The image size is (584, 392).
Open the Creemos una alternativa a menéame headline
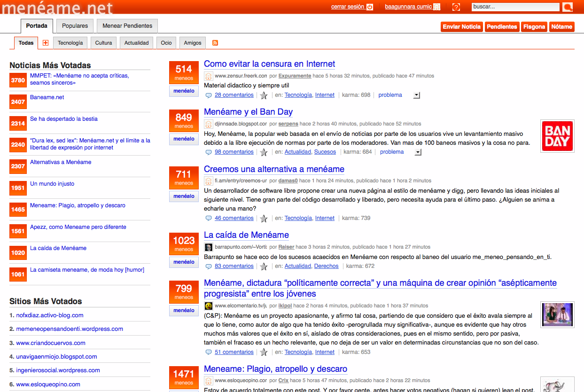274,169
